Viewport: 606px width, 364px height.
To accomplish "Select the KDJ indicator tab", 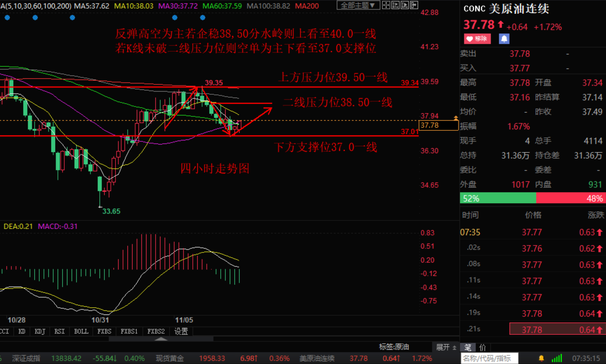I will (x=40, y=331).
